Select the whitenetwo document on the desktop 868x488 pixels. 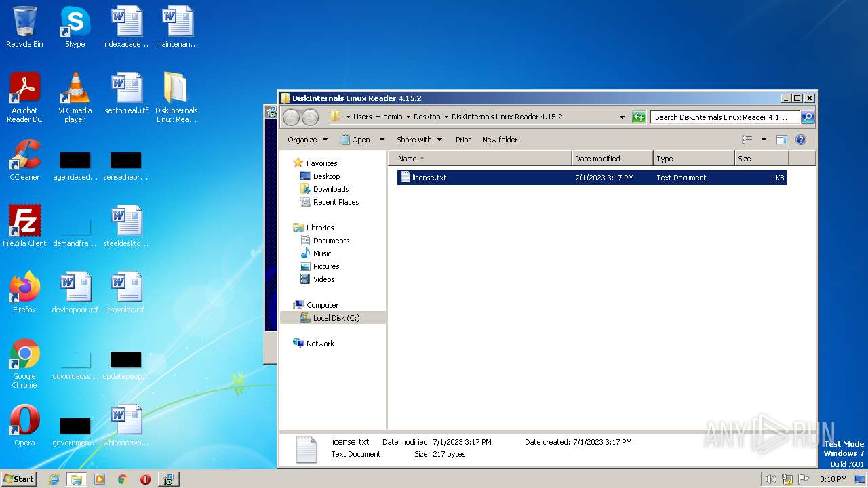(x=126, y=426)
